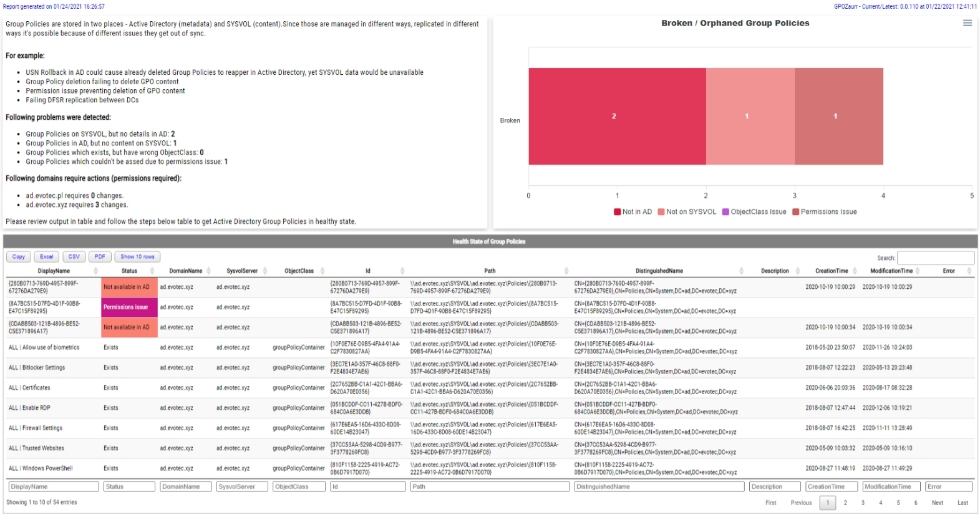Sort by ObjectClass using header arrows
This screenshot has height=522, width=980.
pyautogui.click(x=323, y=271)
